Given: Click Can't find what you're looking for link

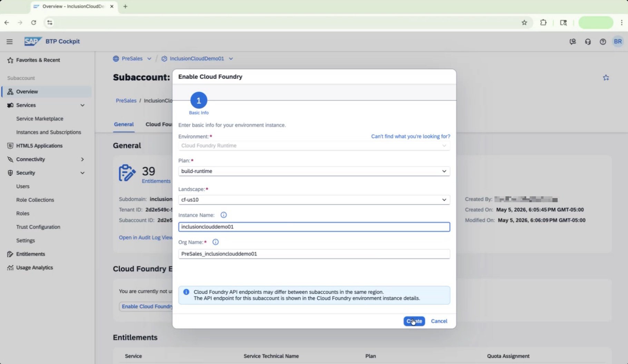Looking at the screenshot, I should (x=411, y=137).
